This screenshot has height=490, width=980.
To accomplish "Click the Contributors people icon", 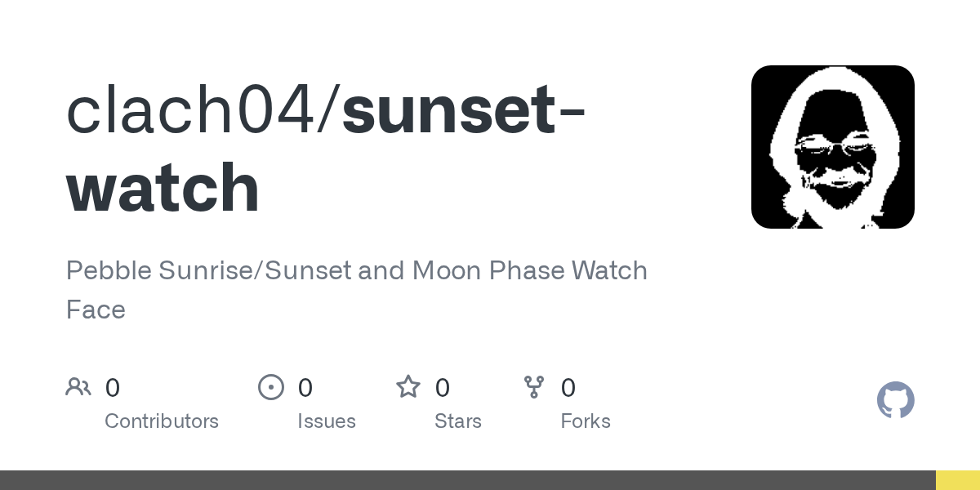I will coord(78,387).
